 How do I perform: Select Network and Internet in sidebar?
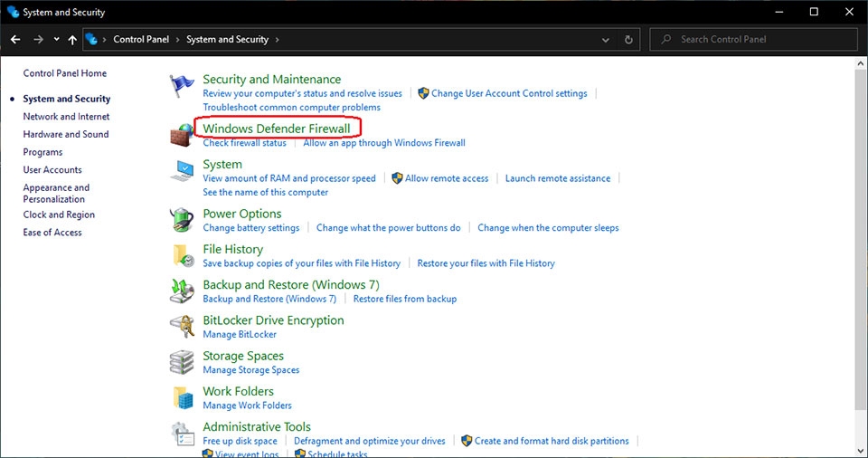click(66, 117)
